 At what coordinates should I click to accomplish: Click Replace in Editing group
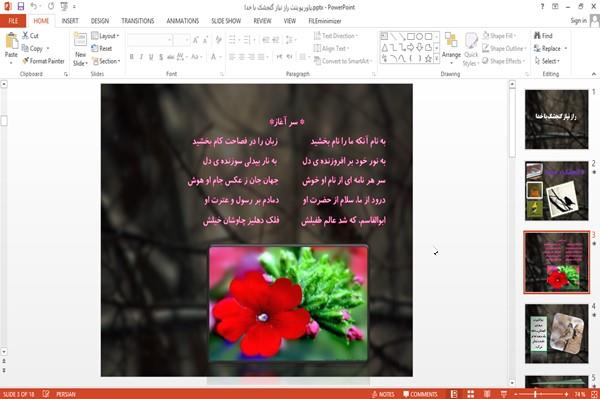pyautogui.click(x=551, y=48)
